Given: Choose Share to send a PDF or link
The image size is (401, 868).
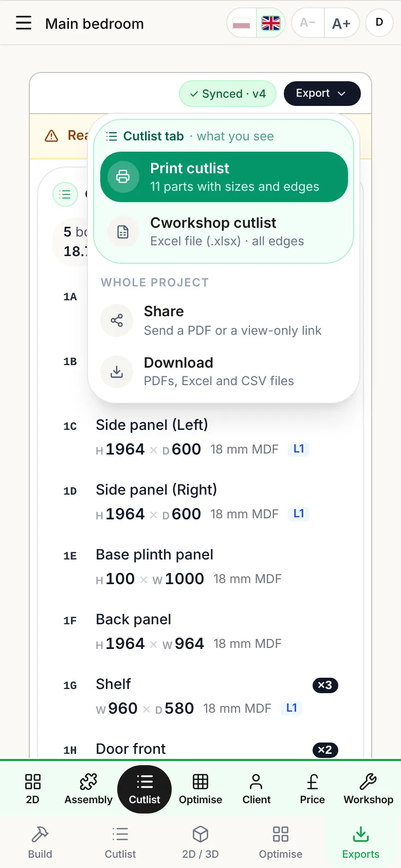Looking at the screenshot, I should coord(224,320).
